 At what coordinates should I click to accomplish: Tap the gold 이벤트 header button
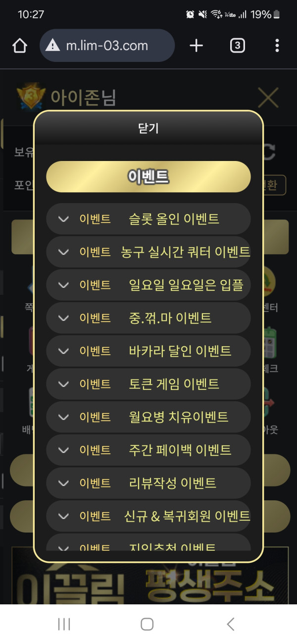148,177
